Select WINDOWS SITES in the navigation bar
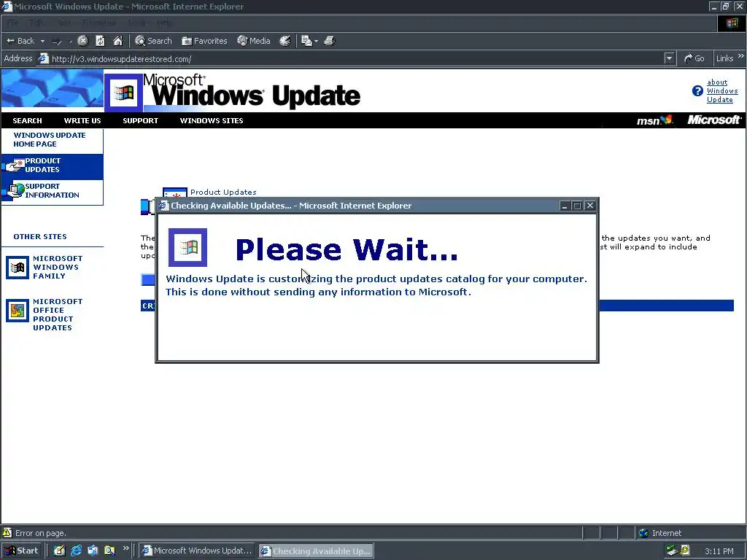The width and height of the screenshot is (747, 560). tap(212, 121)
